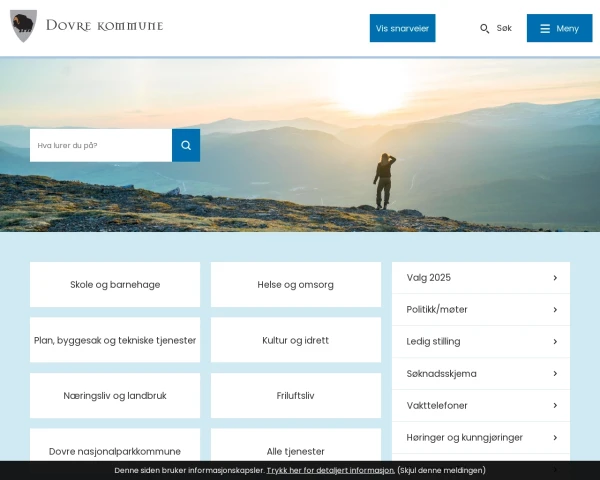This screenshot has height=480, width=600.
Task: Hide the cookie notice via Skjul denne meldingen
Action: tap(442, 470)
